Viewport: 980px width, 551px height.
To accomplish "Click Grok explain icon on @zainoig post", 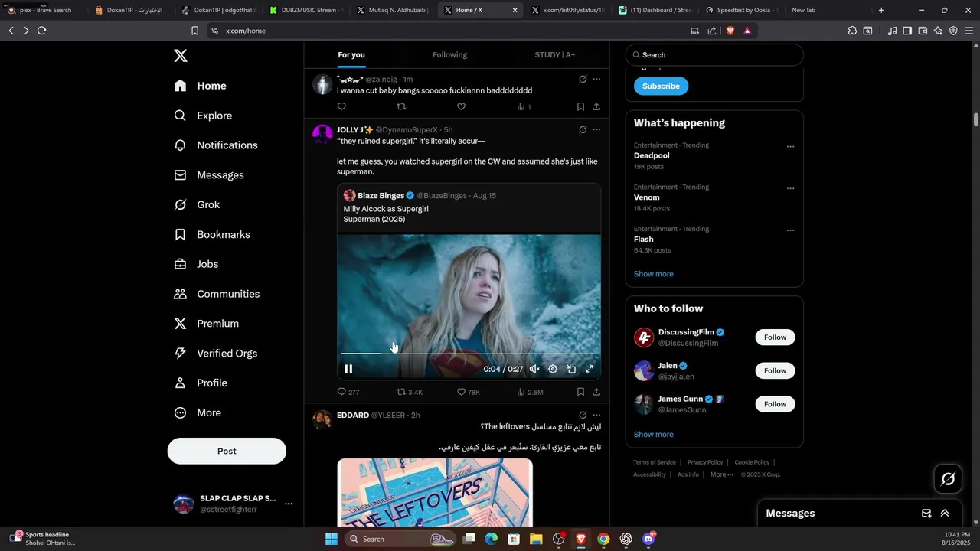I will [583, 79].
